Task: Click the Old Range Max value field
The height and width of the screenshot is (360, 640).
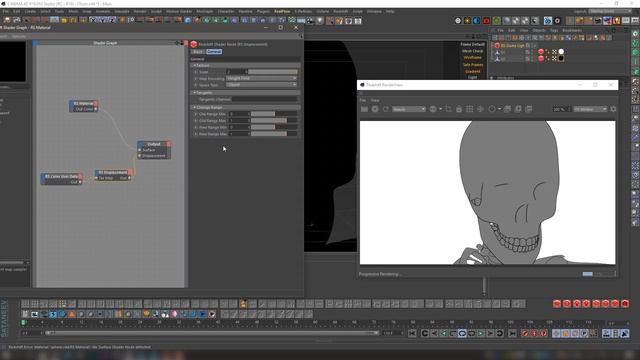Action: click(x=238, y=120)
